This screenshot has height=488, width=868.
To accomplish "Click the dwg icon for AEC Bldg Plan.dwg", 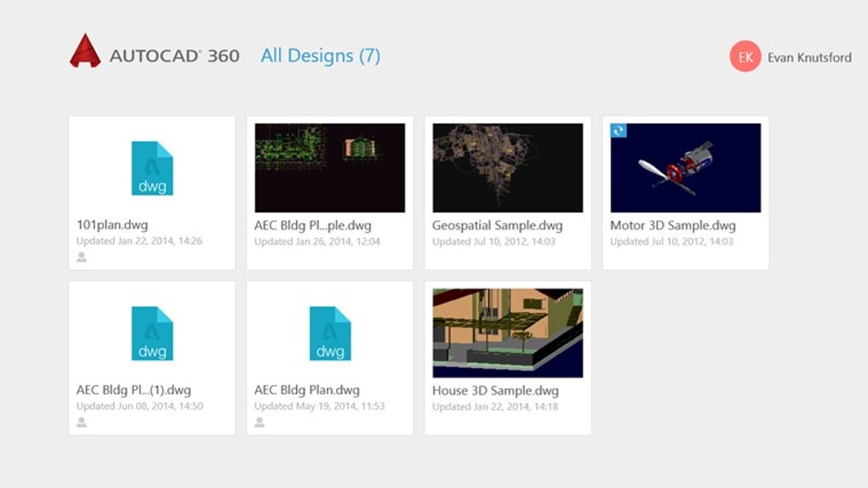I will point(329,333).
